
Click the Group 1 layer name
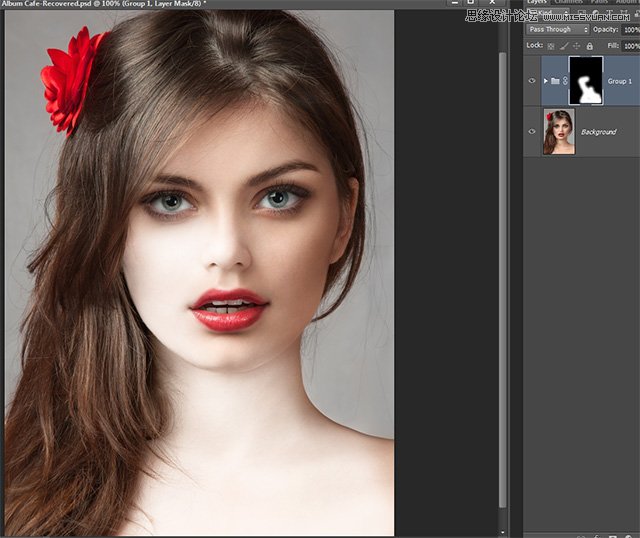[620, 81]
